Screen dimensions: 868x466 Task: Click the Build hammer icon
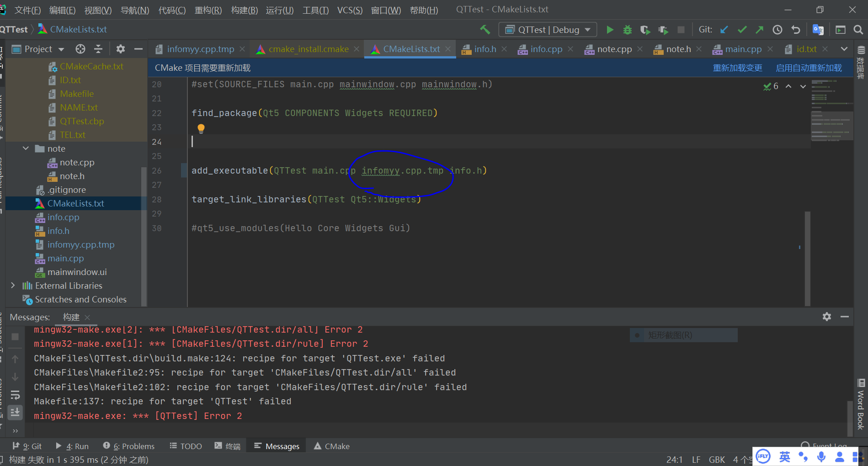point(485,30)
